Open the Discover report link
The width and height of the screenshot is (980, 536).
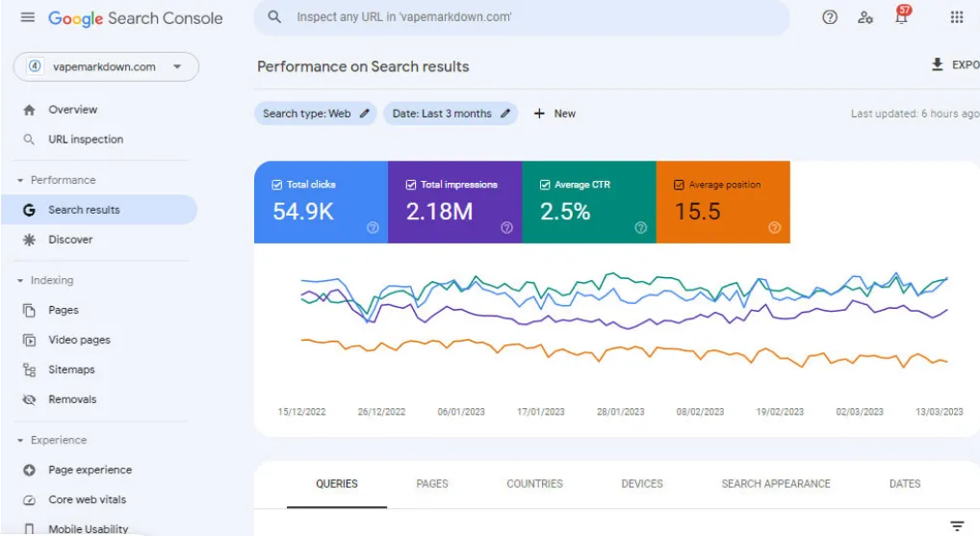tap(70, 240)
